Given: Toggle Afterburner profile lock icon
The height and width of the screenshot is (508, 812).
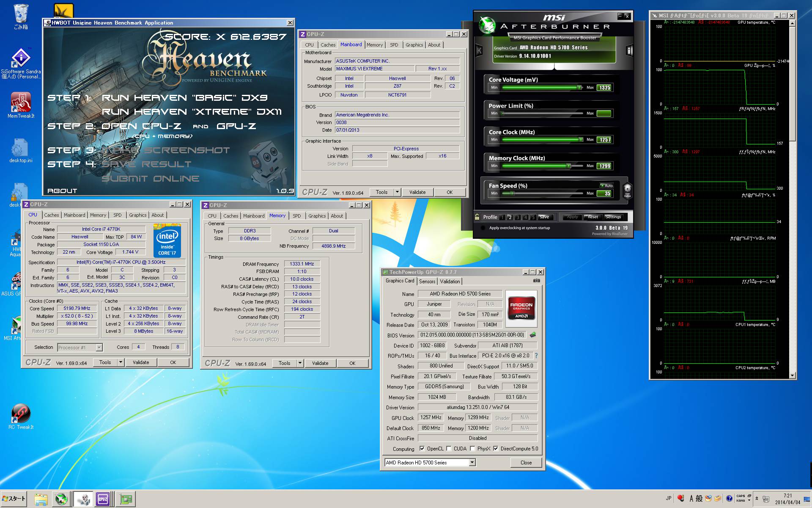Looking at the screenshot, I should (477, 217).
